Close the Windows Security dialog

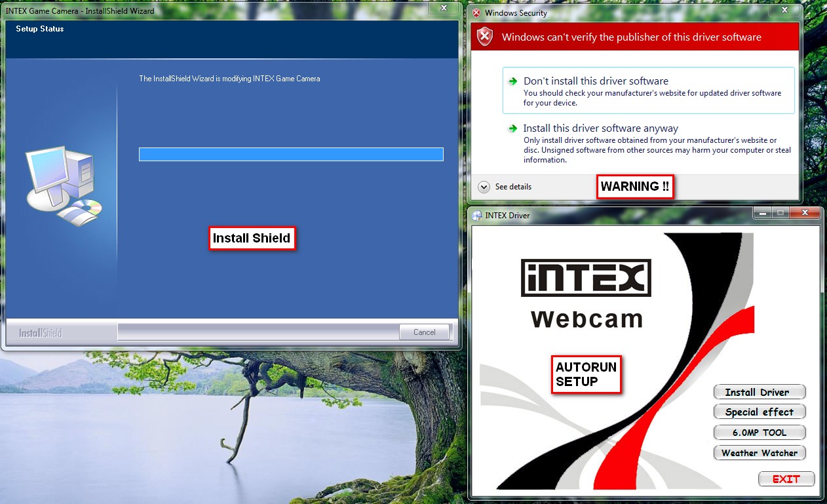tap(784, 10)
